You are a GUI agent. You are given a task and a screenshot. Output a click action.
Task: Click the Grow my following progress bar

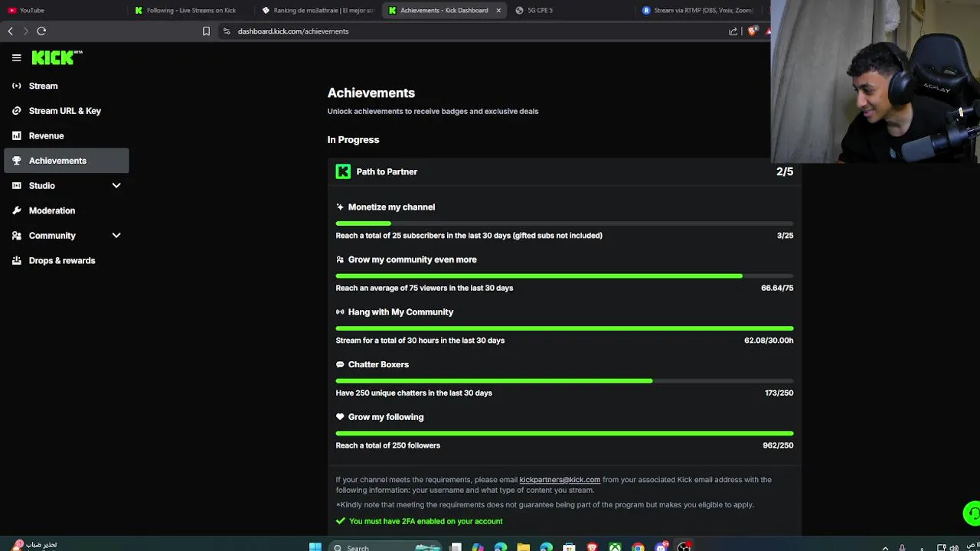tap(564, 433)
